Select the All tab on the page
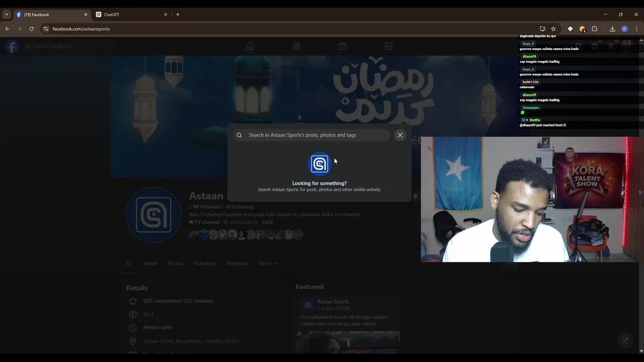 [129, 263]
